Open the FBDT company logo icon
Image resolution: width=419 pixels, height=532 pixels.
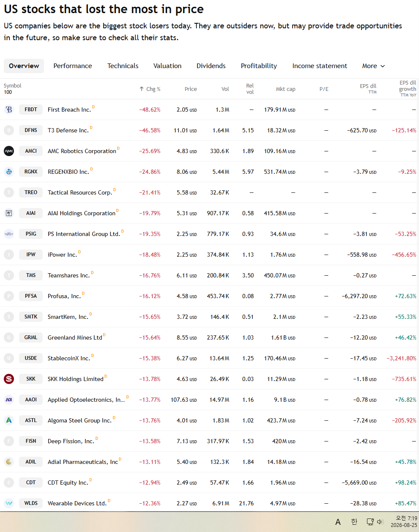(x=9, y=110)
